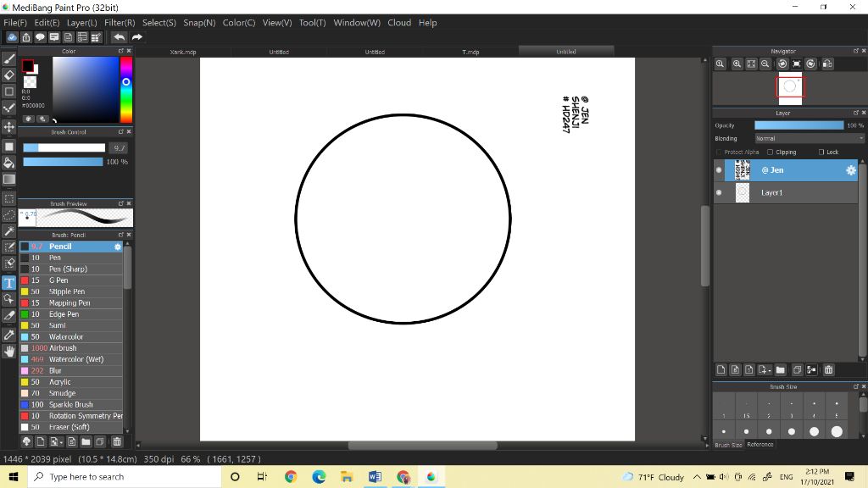Open the Filter menu

(120, 23)
